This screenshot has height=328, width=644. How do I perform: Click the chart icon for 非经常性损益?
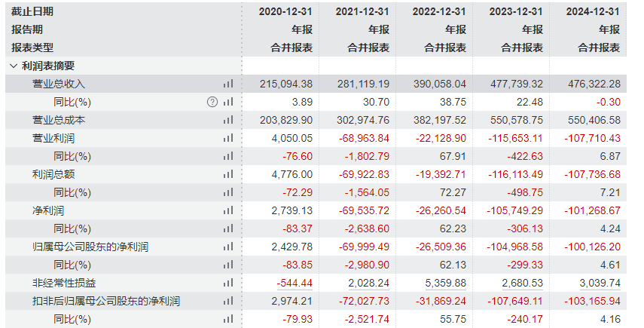[x=227, y=283]
